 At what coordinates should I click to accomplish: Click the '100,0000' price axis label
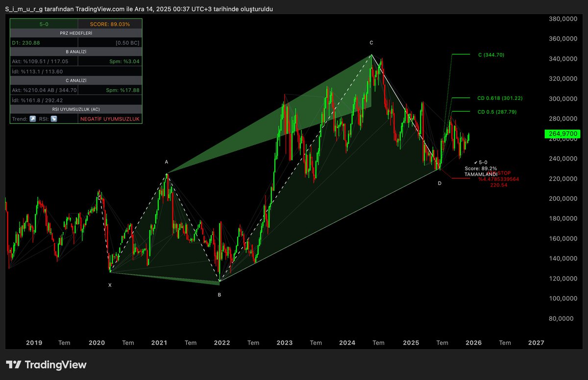[x=563, y=298]
